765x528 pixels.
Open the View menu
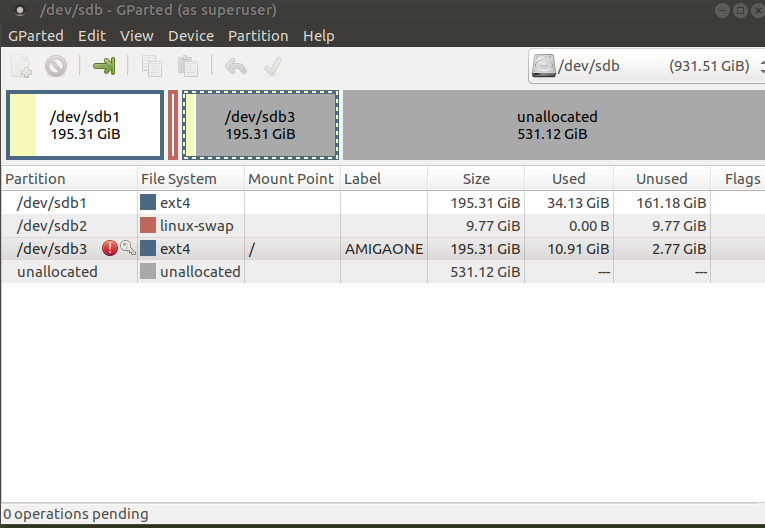tap(137, 35)
